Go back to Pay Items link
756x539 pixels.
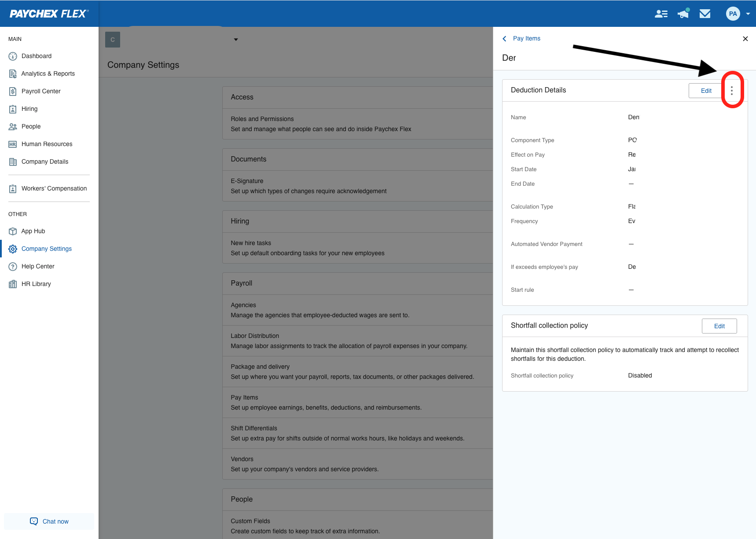[x=526, y=38]
